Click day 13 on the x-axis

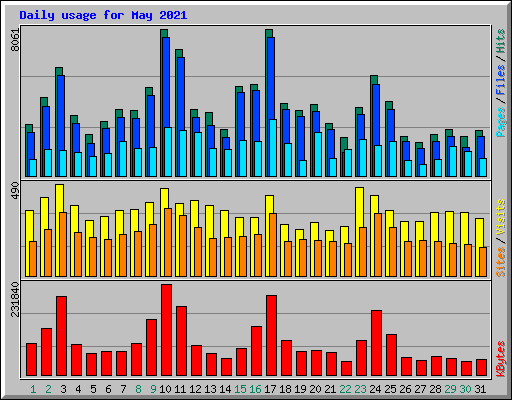[210, 389]
